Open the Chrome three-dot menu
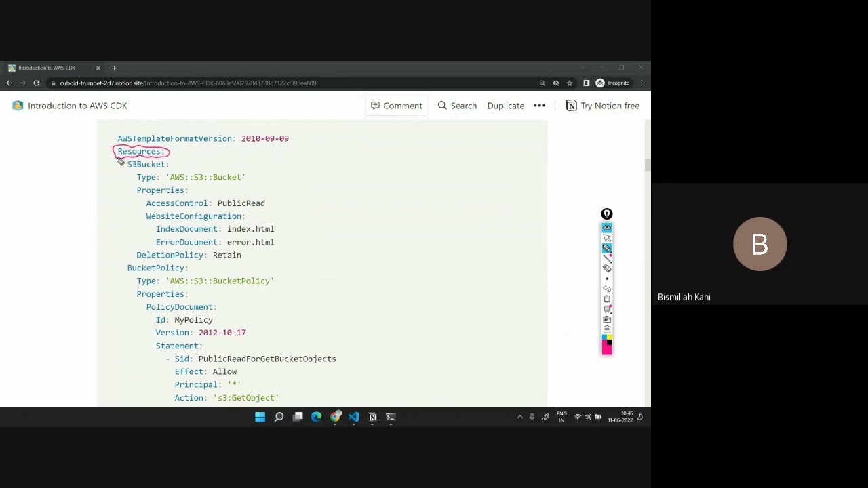 (642, 83)
